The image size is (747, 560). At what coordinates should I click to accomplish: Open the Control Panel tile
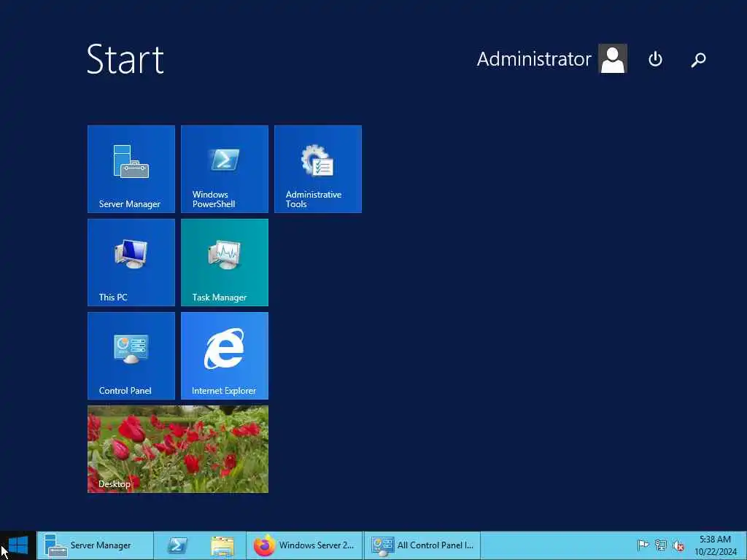click(x=131, y=356)
